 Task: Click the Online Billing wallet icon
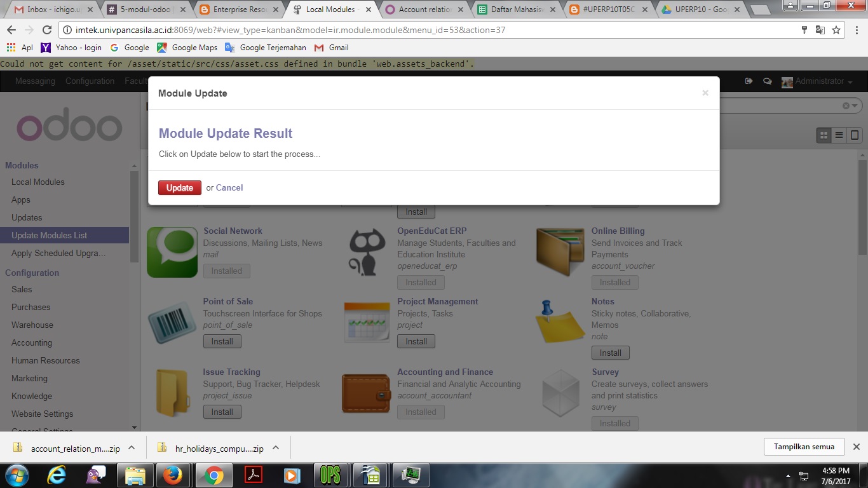coord(560,252)
